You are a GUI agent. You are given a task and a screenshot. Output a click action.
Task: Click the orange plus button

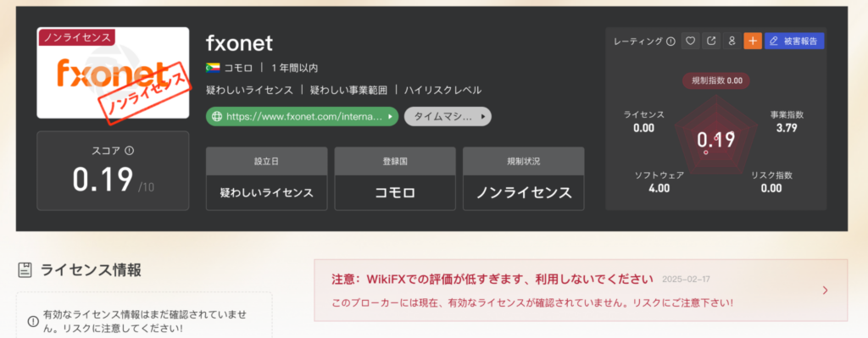(753, 41)
